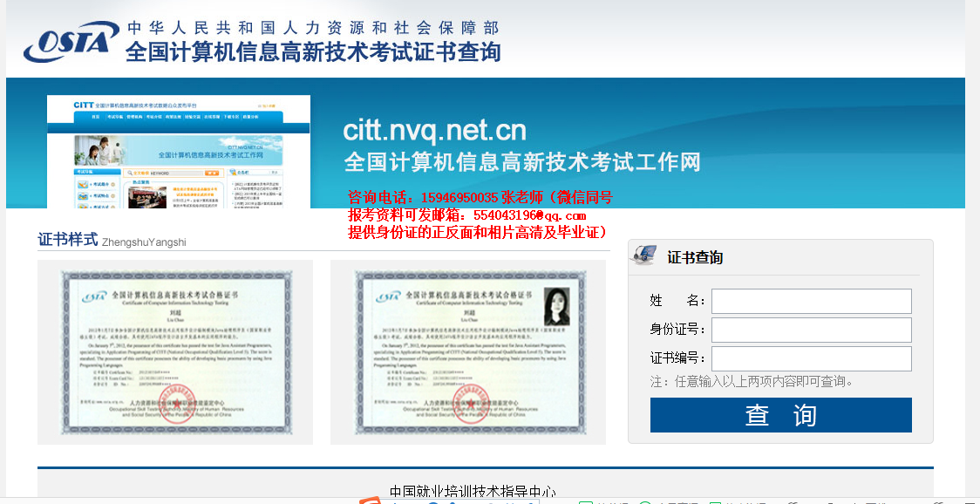Click the OSTA logo in the header
This screenshot has height=504, width=980.
click(71, 42)
